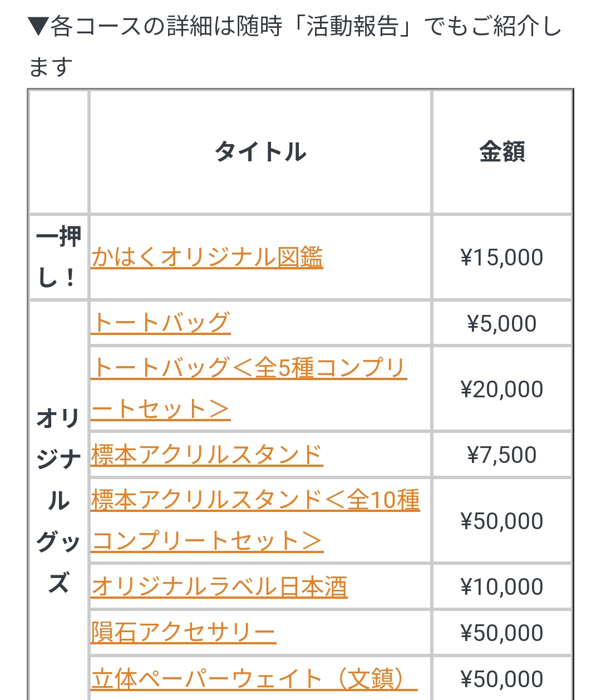Click the オリジナルグッズ category cell
The width and height of the screenshot is (601, 700).
pyautogui.click(x=59, y=501)
